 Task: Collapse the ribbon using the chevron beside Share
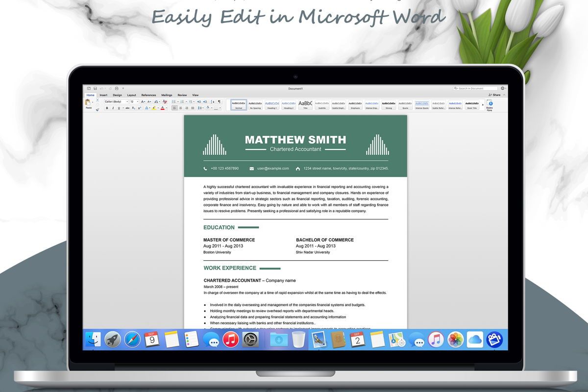[504, 95]
